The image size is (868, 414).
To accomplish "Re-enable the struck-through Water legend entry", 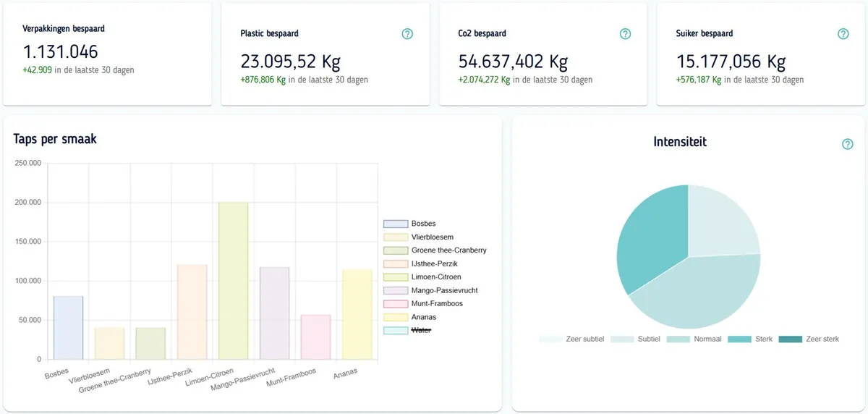I will click(407, 331).
